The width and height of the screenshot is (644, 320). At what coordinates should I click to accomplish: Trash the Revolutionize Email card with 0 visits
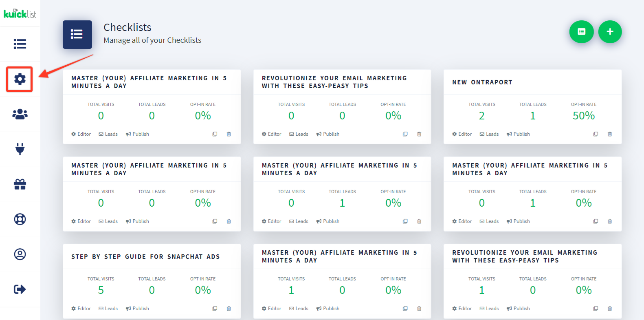pyautogui.click(x=419, y=134)
